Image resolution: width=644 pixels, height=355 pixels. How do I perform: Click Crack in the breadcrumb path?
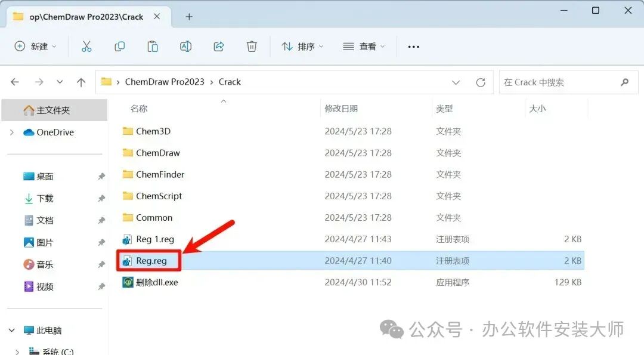(x=230, y=82)
